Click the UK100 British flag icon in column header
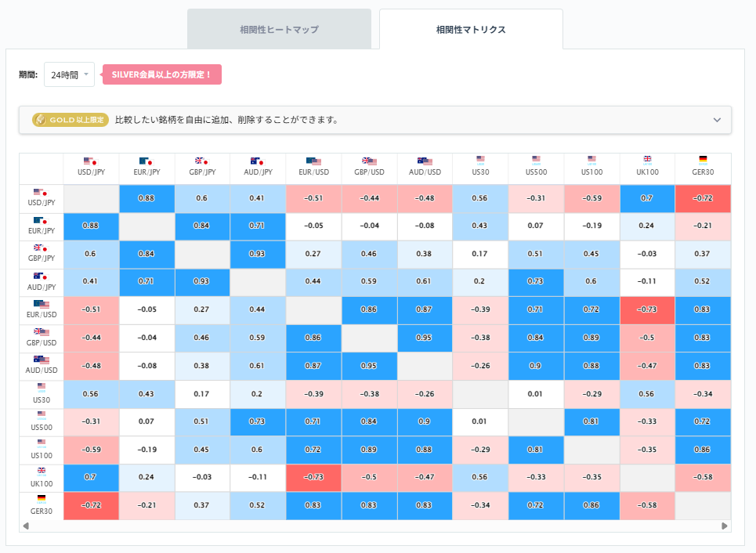The image size is (756, 553). pos(647,160)
